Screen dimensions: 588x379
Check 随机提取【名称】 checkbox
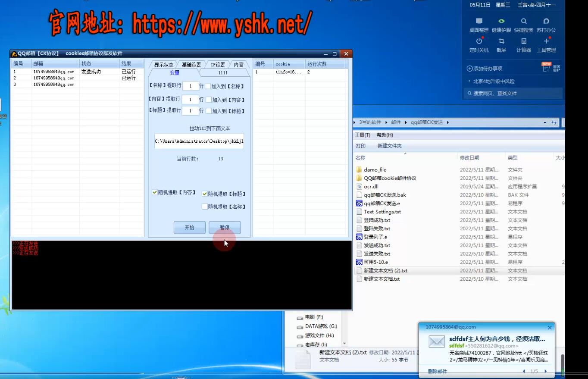(x=205, y=207)
